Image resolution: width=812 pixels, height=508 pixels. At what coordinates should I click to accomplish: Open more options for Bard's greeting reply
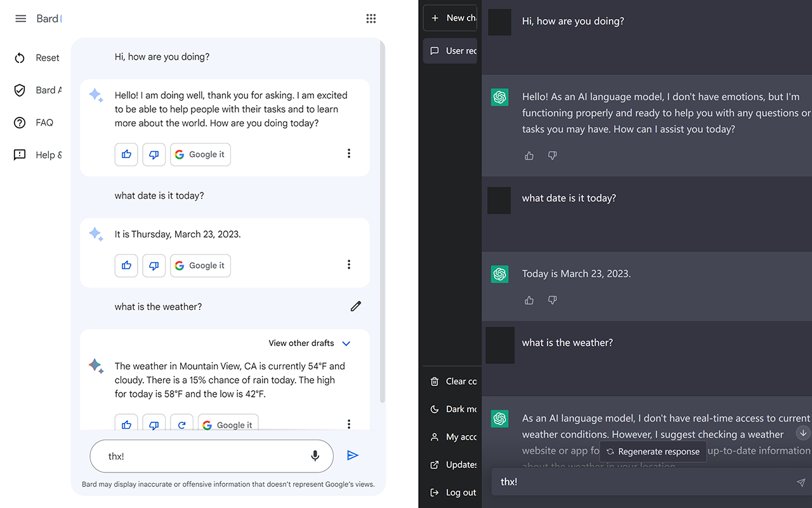coord(349,154)
